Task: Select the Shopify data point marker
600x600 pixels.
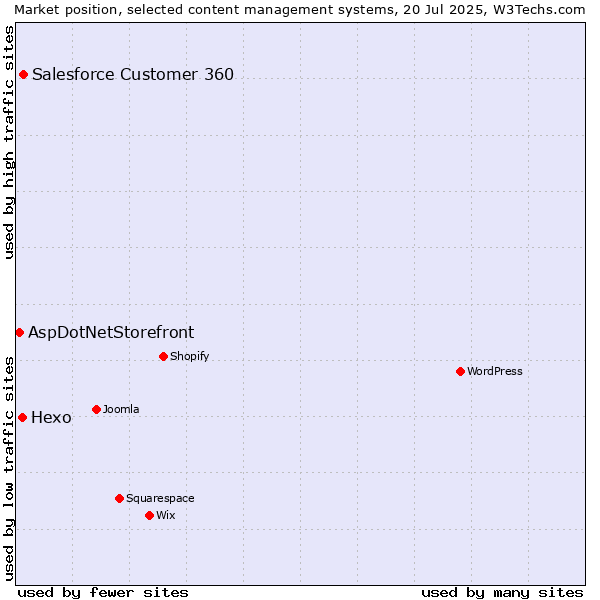Action: coord(163,357)
